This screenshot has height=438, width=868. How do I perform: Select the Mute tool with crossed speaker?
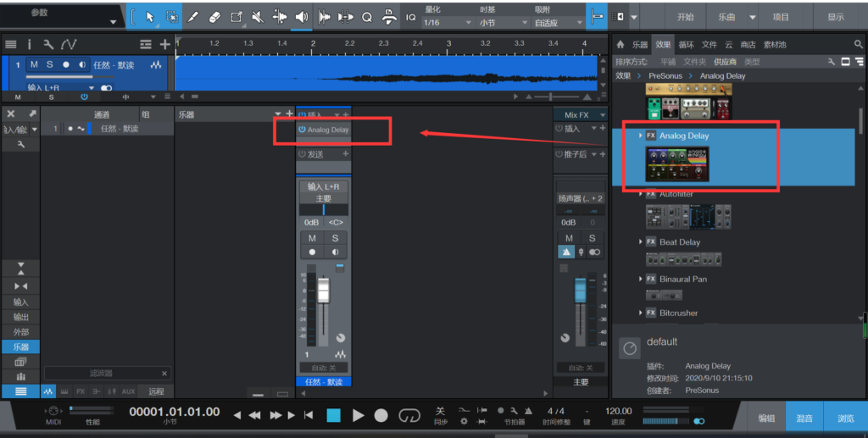(x=258, y=17)
